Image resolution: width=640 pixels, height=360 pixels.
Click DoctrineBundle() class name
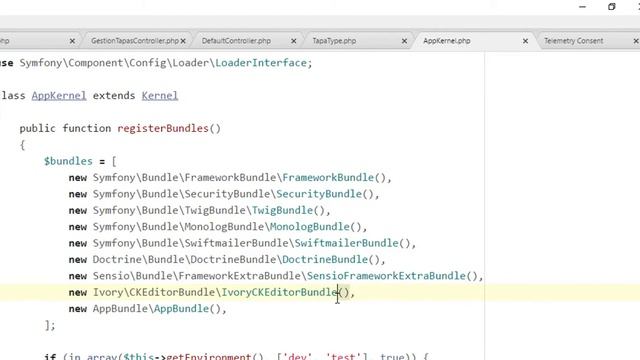(x=325, y=259)
